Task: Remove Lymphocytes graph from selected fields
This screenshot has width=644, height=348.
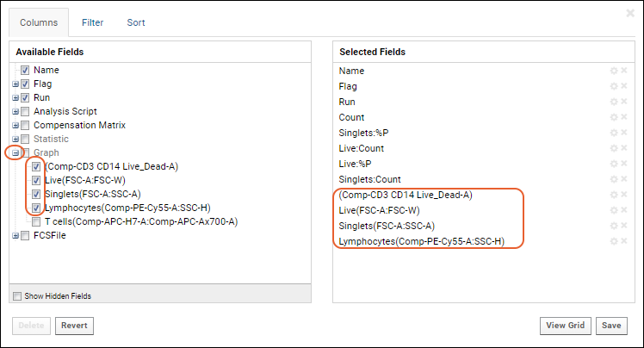Action: pos(624,241)
